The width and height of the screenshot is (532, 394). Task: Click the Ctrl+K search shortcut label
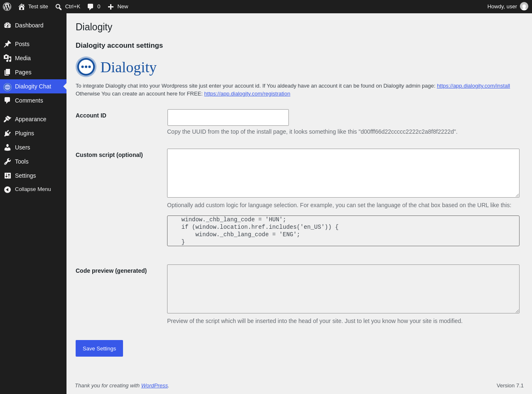pos(73,7)
